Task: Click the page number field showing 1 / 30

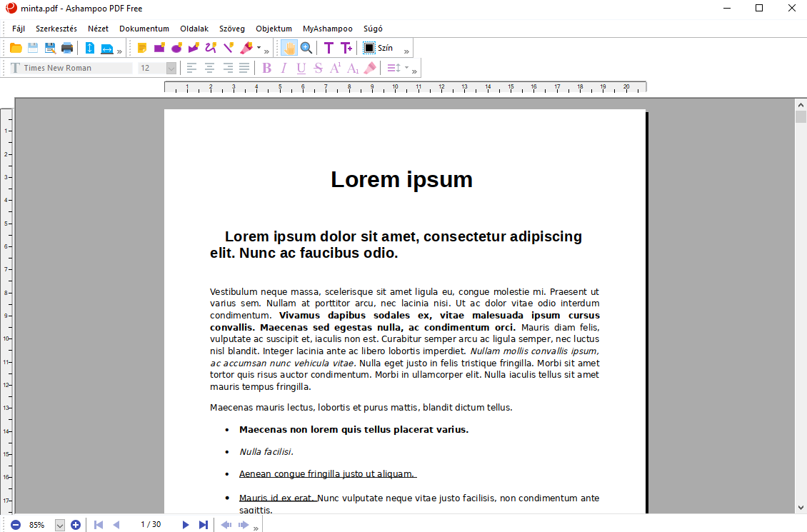Action: tap(151, 525)
